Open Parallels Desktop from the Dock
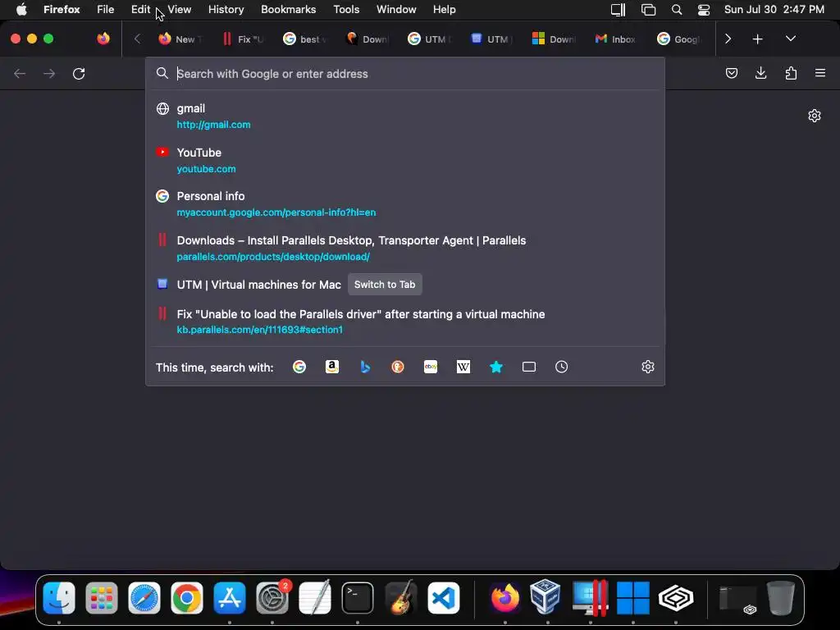 [x=590, y=598]
